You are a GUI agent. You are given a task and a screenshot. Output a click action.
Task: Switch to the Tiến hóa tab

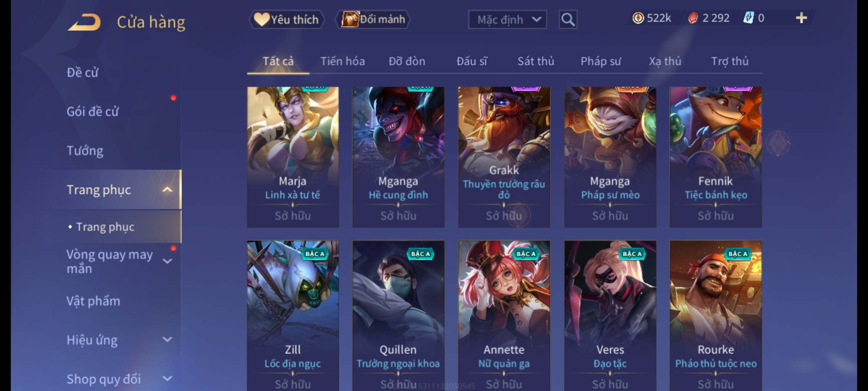click(342, 61)
